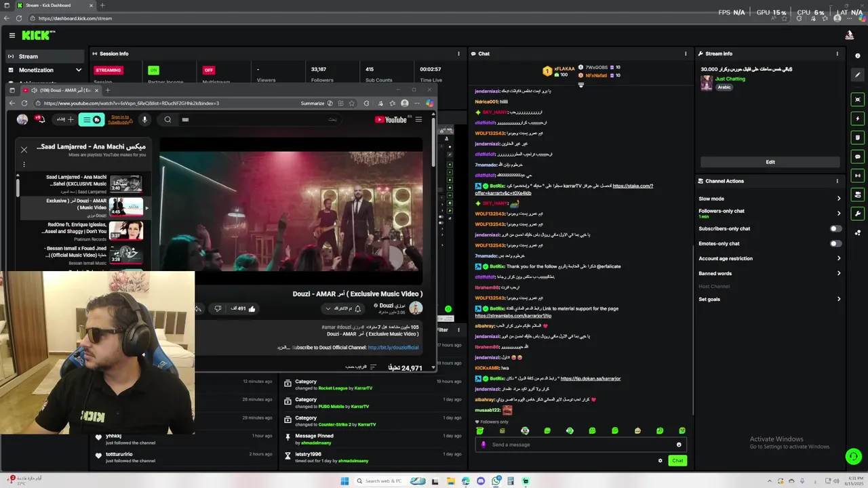Expand Account age restriction settings
This screenshot has height=488, width=868.
click(839, 258)
